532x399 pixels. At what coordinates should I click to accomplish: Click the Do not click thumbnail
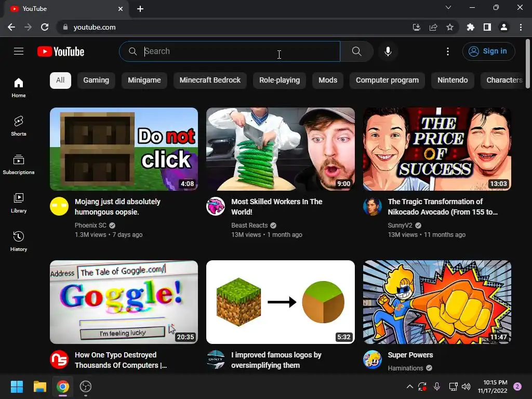(x=124, y=149)
